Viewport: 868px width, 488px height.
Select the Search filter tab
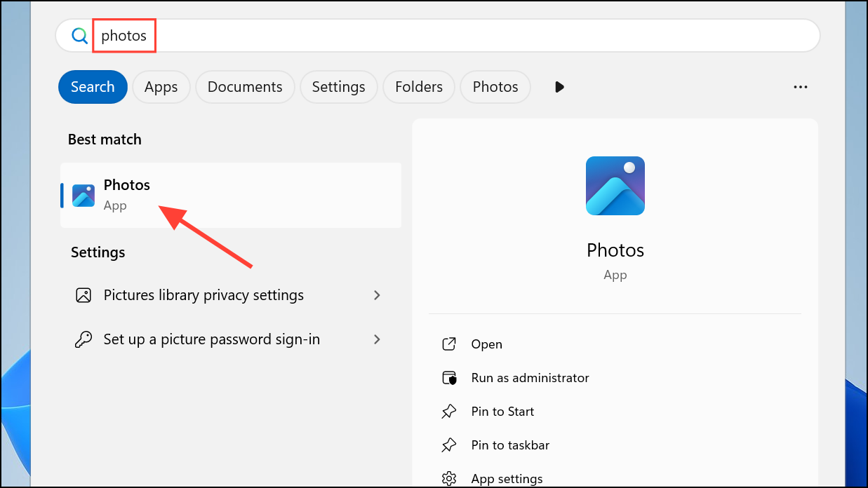click(93, 87)
